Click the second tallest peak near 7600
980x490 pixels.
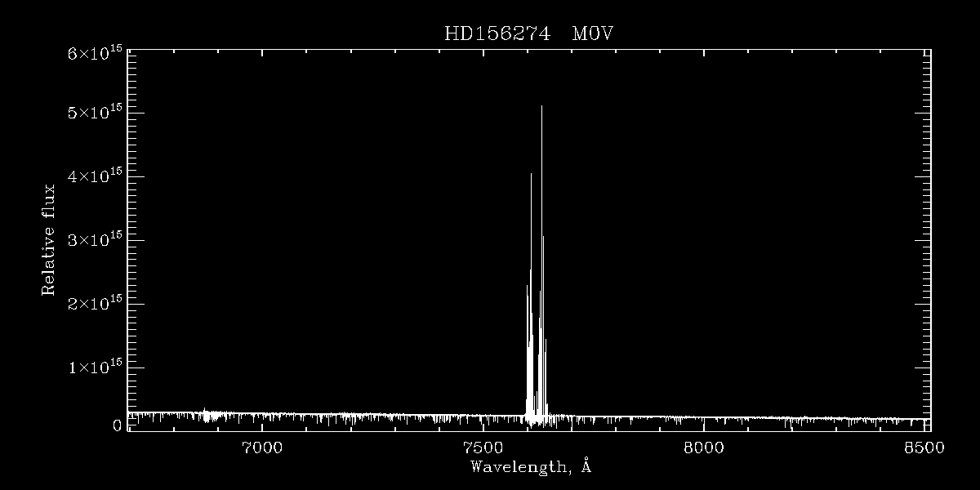point(531,175)
